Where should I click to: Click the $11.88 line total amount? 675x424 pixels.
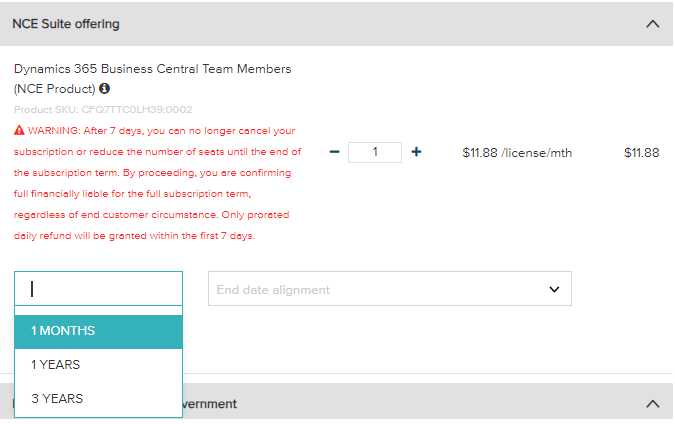[x=641, y=153]
